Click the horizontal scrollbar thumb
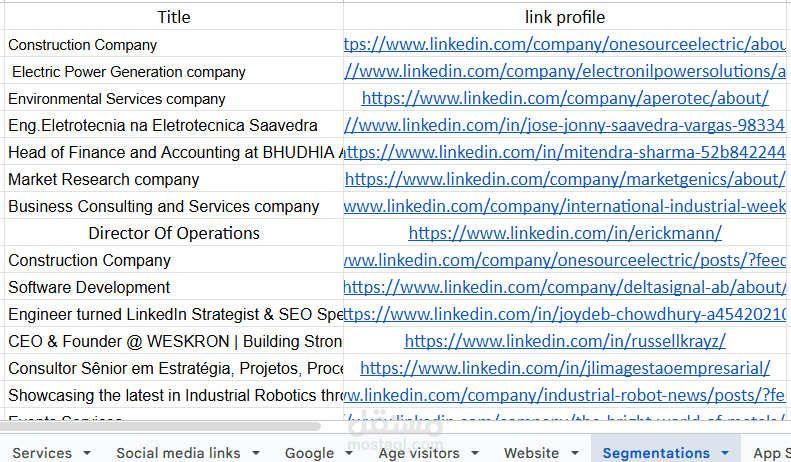Screen dimensions: 791x462 coord(160,427)
